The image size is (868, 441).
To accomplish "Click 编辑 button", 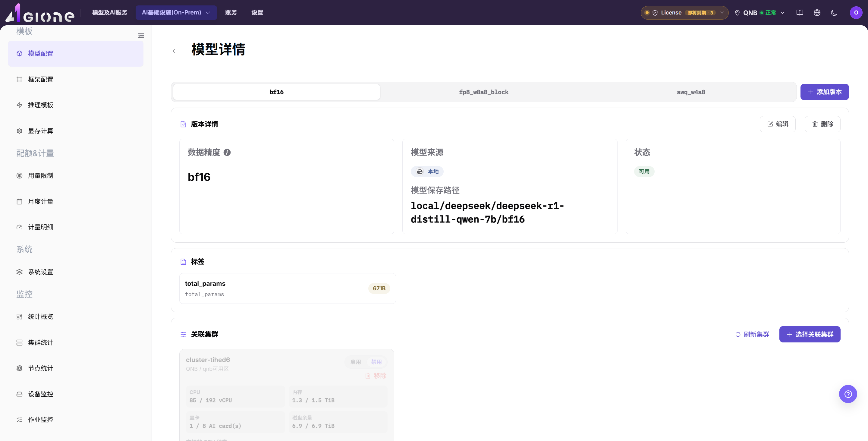I will 777,124.
